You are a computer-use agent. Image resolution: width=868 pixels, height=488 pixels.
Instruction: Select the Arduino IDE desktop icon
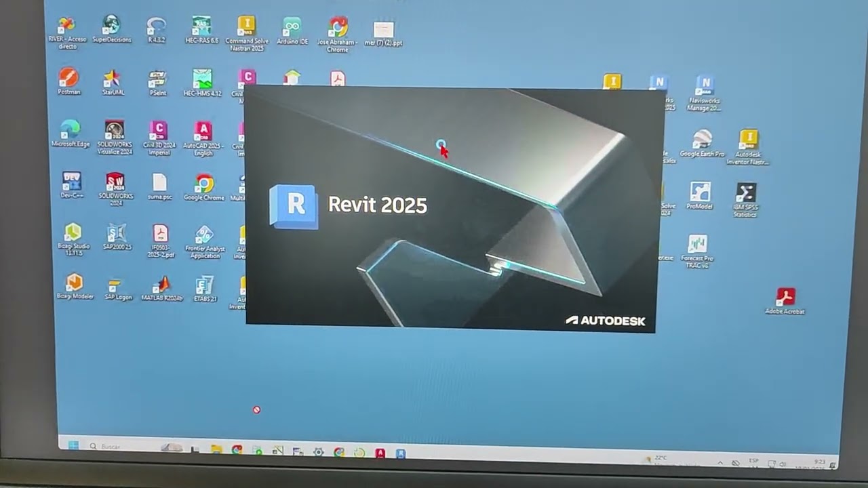click(292, 31)
